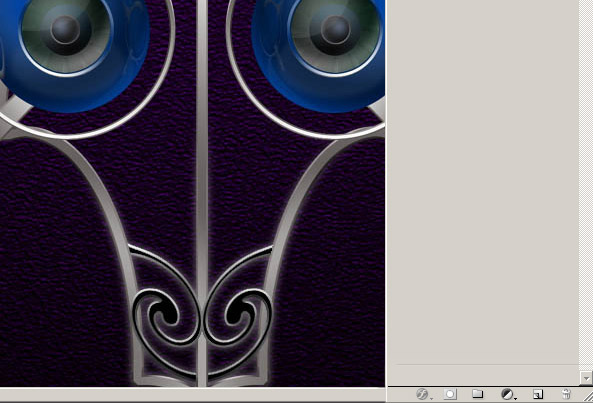Screen dimensions: 593x403
Task: Click the Layers panel scroll-down arrow
Action: [586, 378]
